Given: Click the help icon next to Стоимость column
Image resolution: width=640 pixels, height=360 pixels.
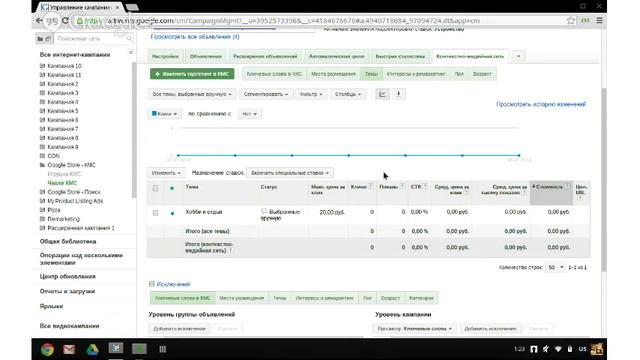Looking at the screenshot, I should coord(567,186).
